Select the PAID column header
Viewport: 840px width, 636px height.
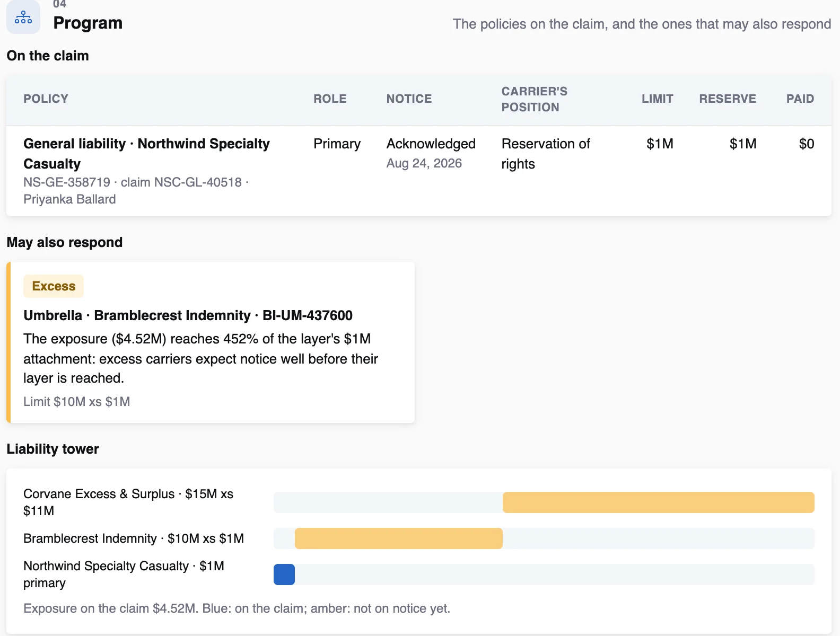pos(800,99)
